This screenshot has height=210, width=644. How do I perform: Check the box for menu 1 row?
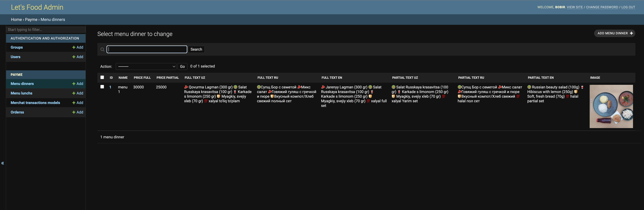pos(102,87)
